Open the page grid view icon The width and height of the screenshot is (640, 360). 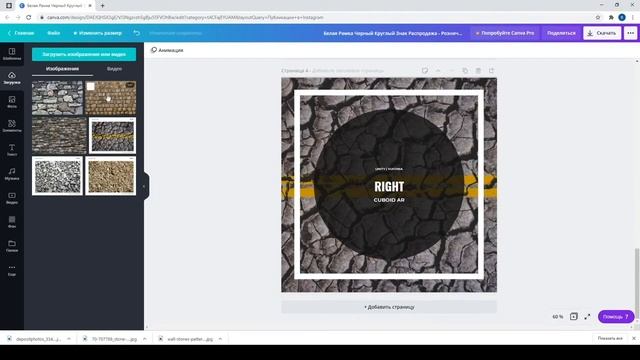tap(573, 316)
